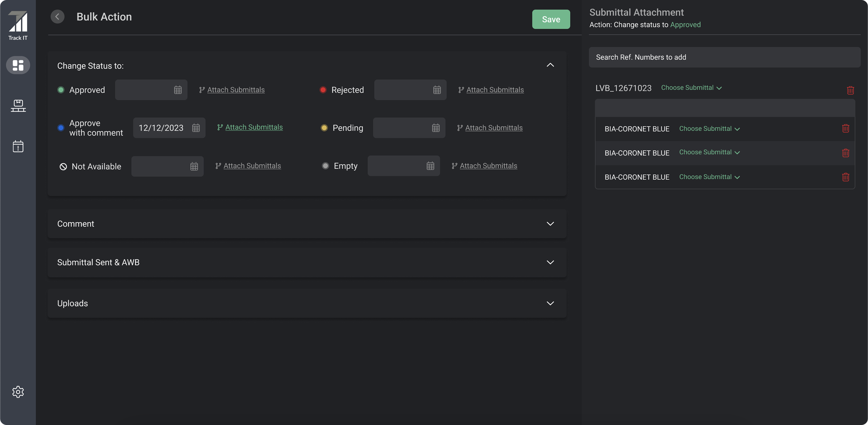The width and height of the screenshot is (868, 425).
Task: Select the Not Available status
Action: coord(63,167)
